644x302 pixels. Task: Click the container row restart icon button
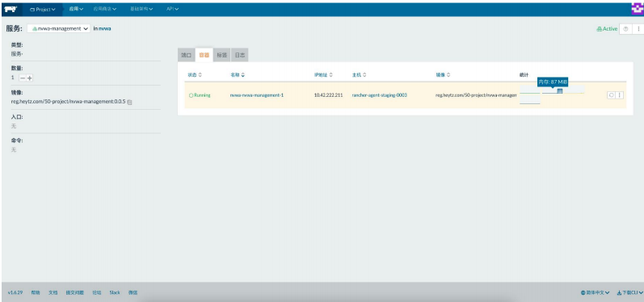pos(611,95)
